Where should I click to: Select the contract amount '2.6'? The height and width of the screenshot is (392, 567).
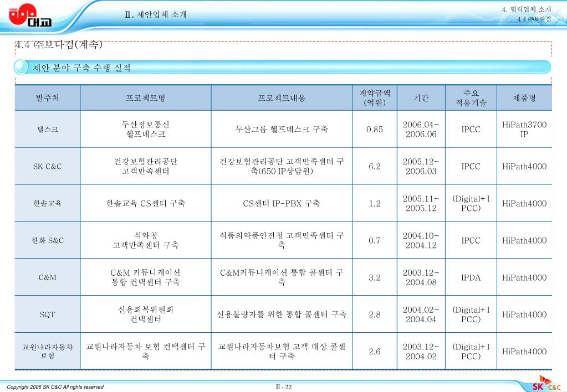(375, 352)
